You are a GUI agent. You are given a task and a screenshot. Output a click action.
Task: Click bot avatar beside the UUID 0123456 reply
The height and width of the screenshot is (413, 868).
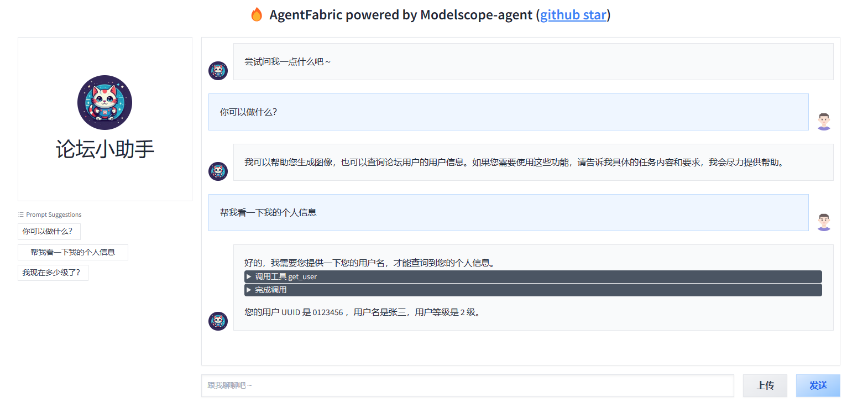click(x=218, y=321)
